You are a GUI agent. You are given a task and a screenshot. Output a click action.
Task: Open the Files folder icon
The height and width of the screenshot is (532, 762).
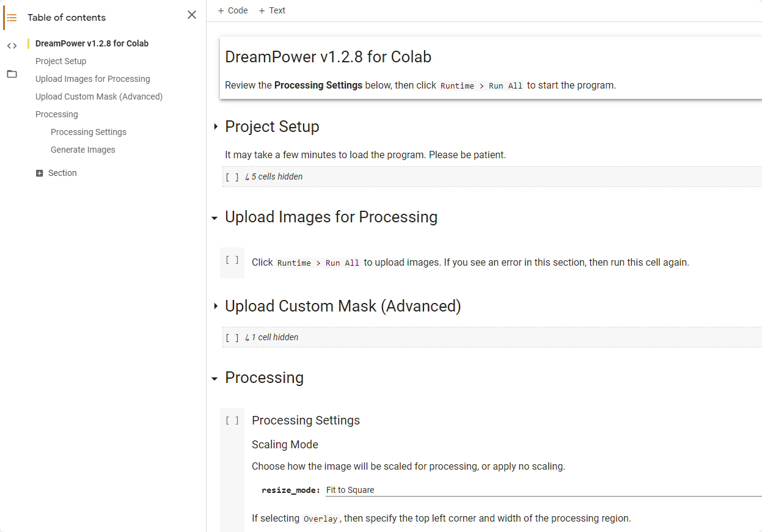(x=12, y=74)
